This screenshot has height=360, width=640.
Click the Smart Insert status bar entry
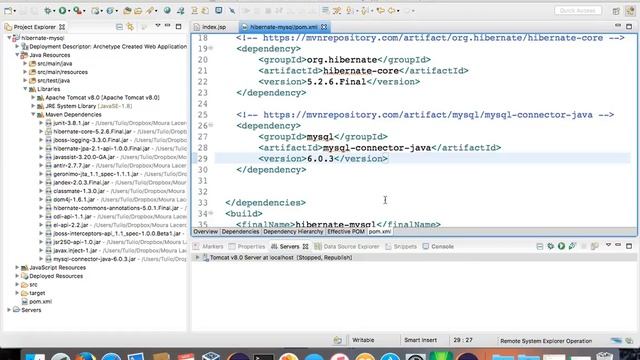[420, 340]
